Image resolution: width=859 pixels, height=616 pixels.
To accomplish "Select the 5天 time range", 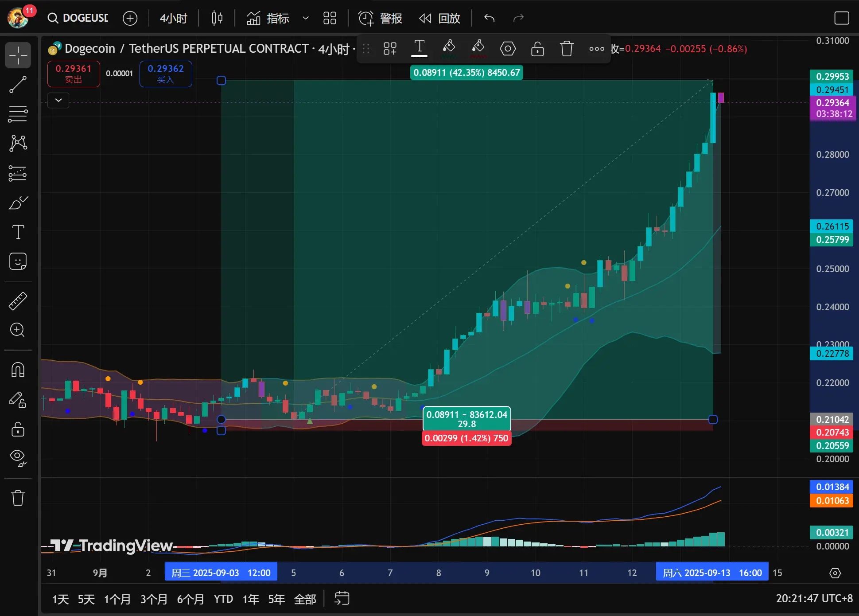I will [86, 599].
